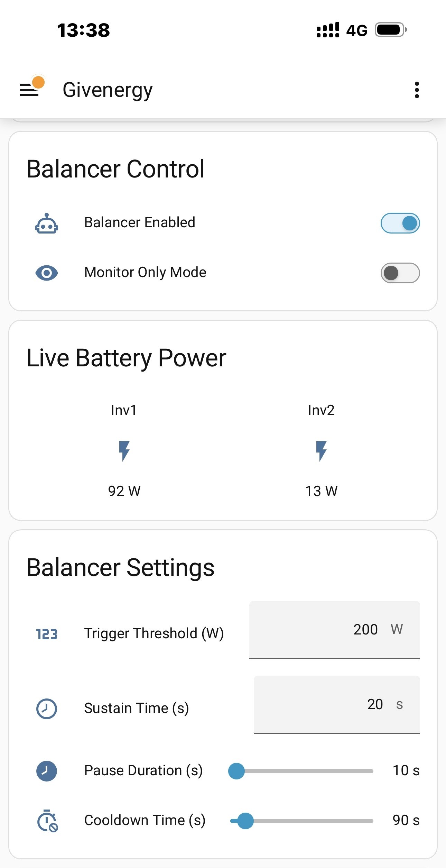Click the eye icon for Monitor Only Mode

(x=47, y=273)
